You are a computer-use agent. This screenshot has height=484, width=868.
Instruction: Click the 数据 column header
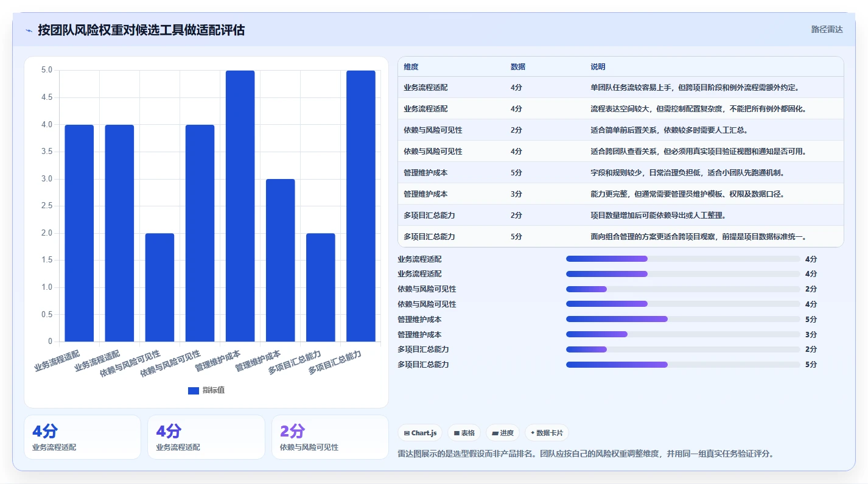pyautogui.click(x=518, y=67)
